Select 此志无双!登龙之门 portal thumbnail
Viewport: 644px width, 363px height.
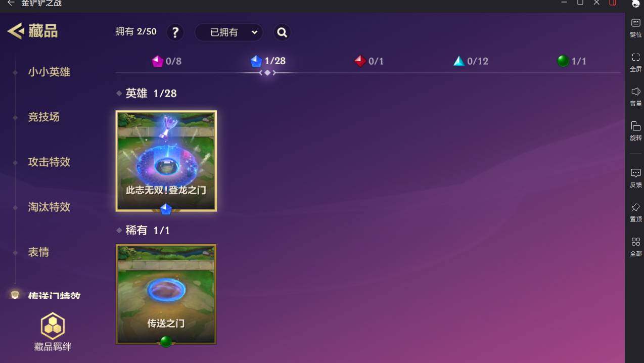[166, 161]
